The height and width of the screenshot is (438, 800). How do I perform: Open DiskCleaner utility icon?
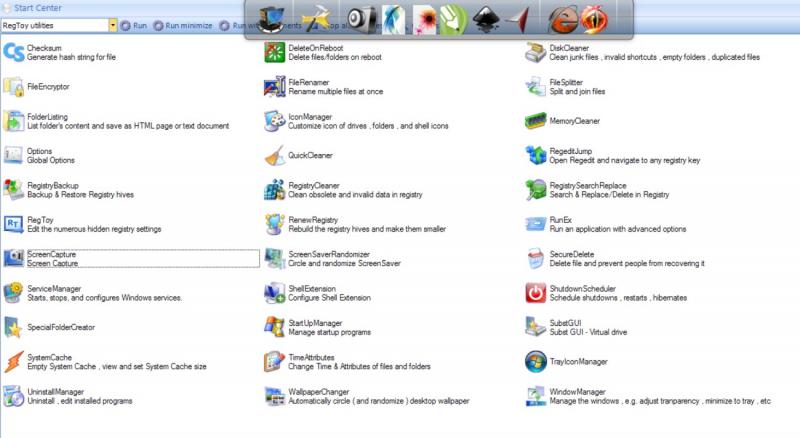[536, 52]
